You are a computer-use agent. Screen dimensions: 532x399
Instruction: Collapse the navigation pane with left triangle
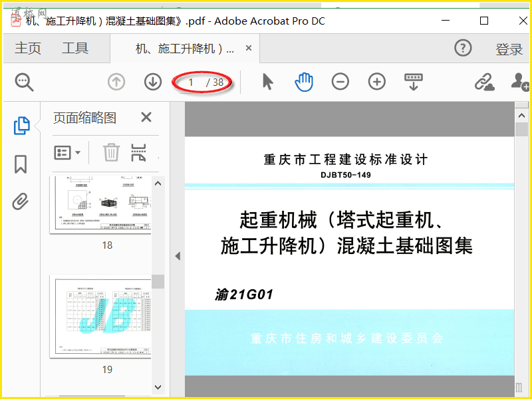178,256
